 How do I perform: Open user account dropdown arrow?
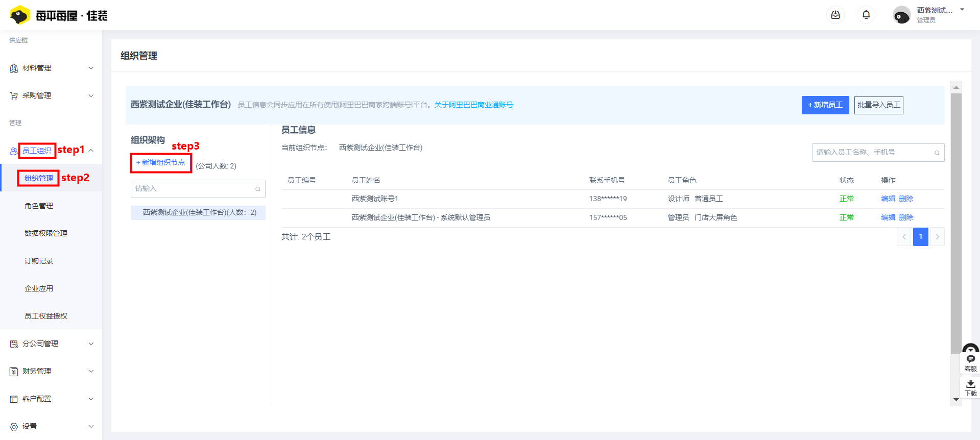click(x=962, y=10)
